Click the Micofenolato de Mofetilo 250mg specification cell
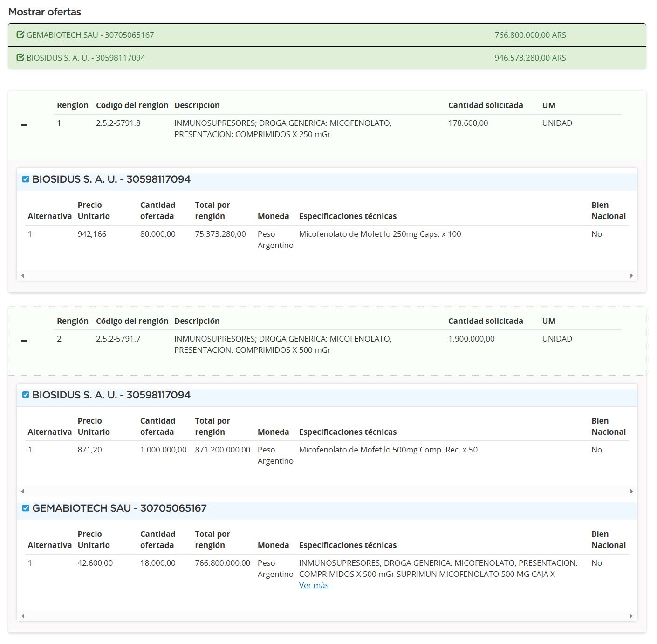Screen dimensions: 657x644 [380, 234]
